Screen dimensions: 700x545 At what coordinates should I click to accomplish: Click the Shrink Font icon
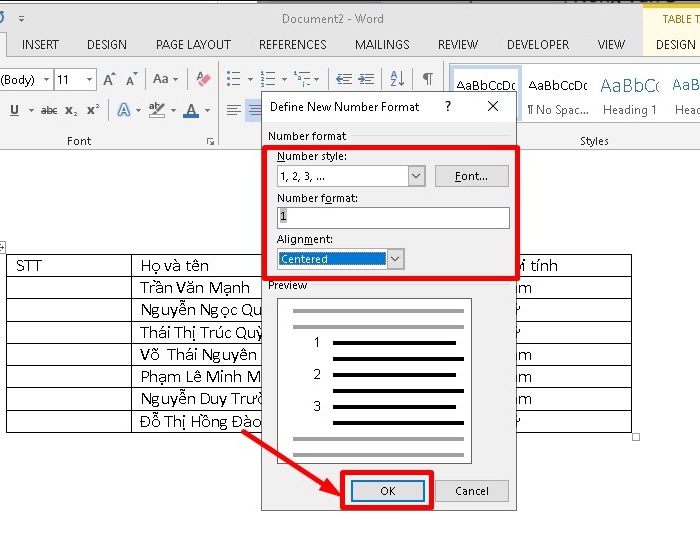tap(131, 79)
